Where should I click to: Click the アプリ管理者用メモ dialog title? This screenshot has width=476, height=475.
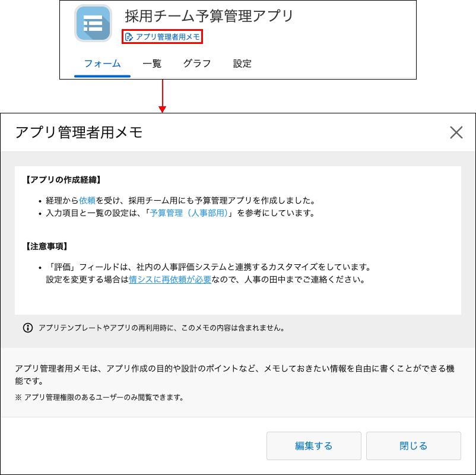(79, 132)
